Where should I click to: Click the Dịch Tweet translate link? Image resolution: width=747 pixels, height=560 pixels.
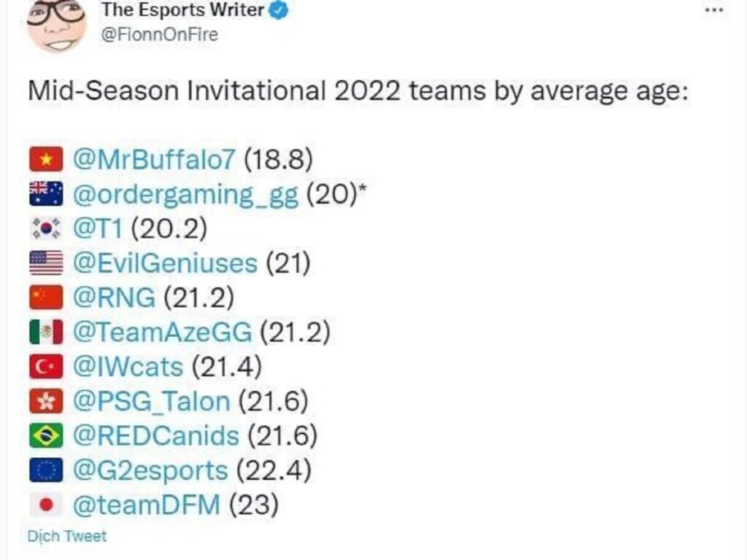coord(67,537)
